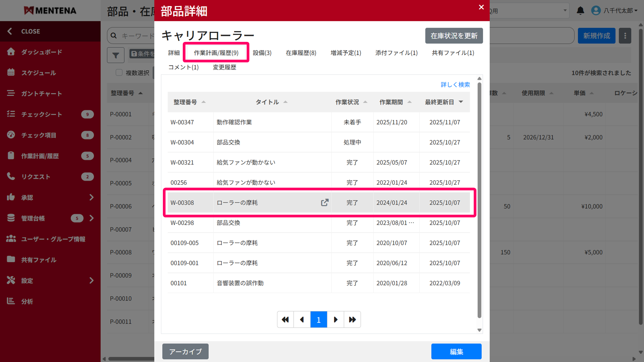The width and height of the screenshot is (644, 362).
Task: Open the three-dot more options menu
Action: click(x=625, y=36)
